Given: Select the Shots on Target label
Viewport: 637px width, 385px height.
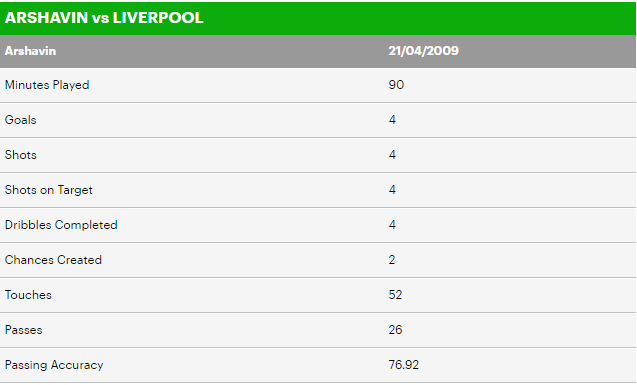Looking at the screenshot, I should [49, 190].
